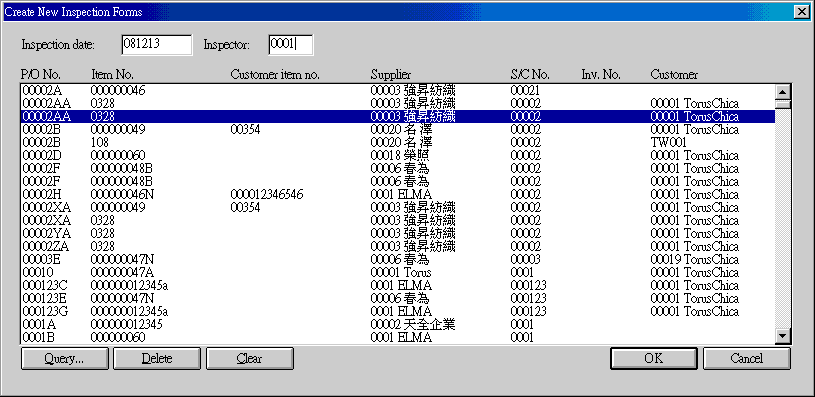Viewport: 815px width, 397px height.
Task: Select row with P/O No. 0001A
Action: pos(398,324)
